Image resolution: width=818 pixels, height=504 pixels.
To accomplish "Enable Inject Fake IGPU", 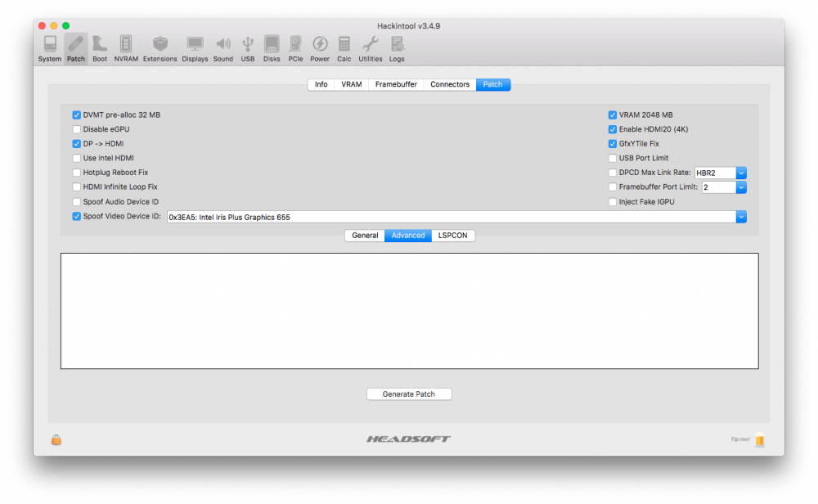I will coord(613,201).
